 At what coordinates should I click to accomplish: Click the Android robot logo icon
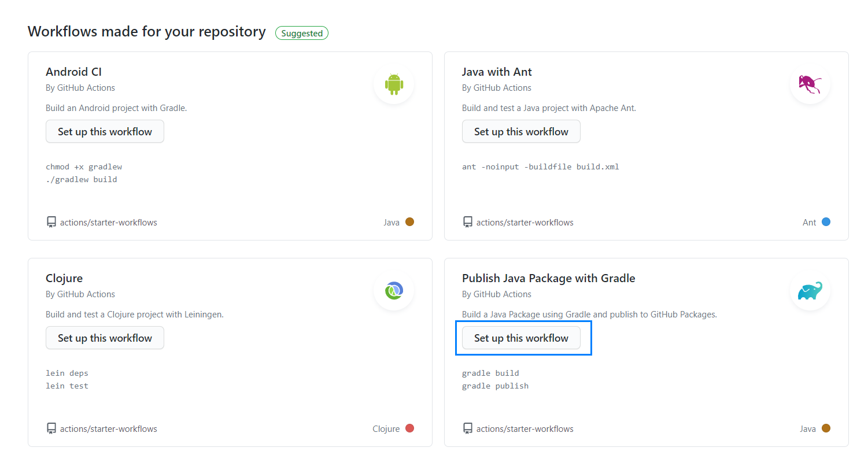(x=394, y=84)
